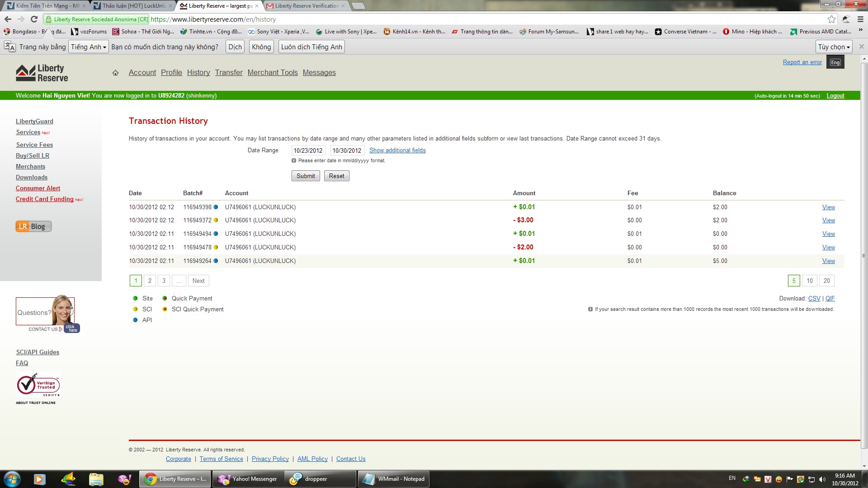Expand the Tùy chọn options dropdown

[834, 47]
